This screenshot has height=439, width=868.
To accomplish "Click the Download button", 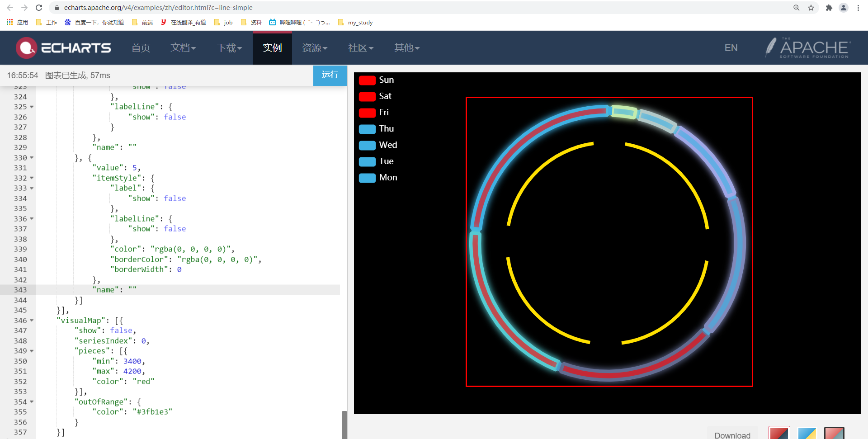I will (x=732, y=434).
